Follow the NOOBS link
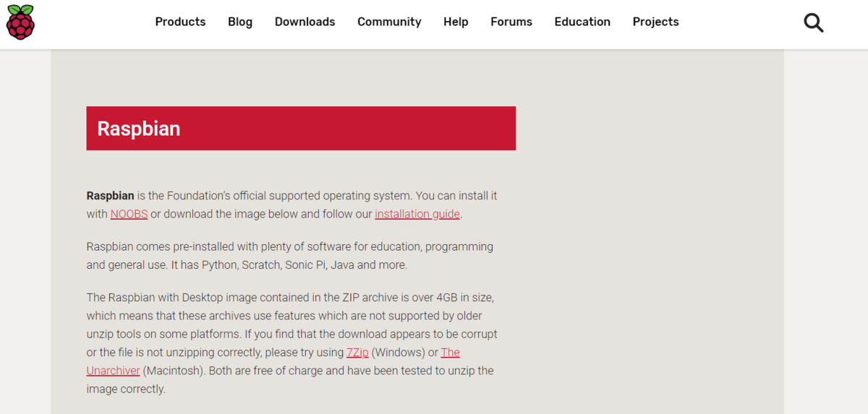Screen dimensions: 868x414 point(129,214)
